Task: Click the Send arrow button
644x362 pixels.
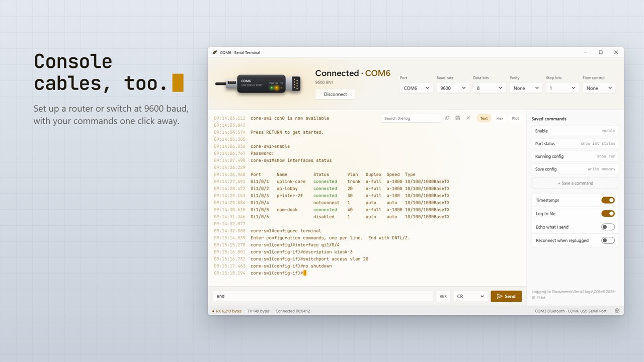Action: coord(506,296)
